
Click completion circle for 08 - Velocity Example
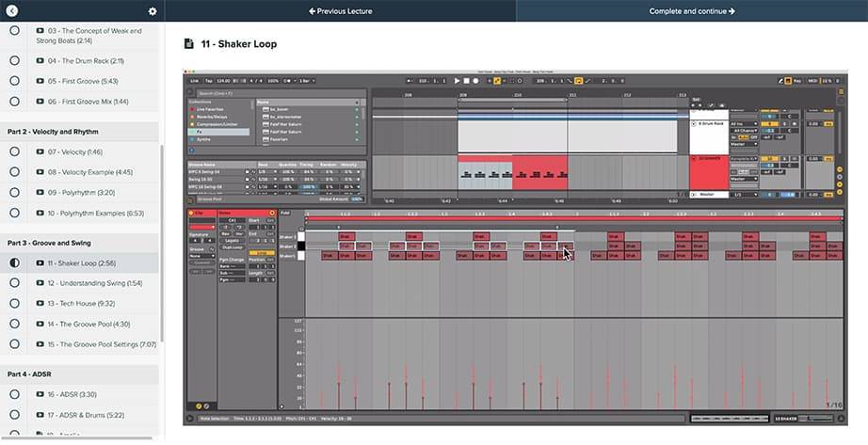tap(14, 172)
